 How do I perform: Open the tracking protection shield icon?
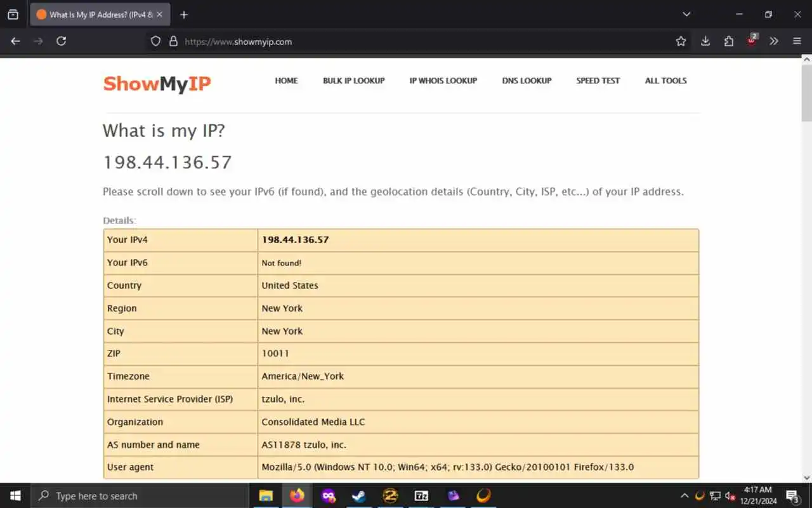(155, 41)
